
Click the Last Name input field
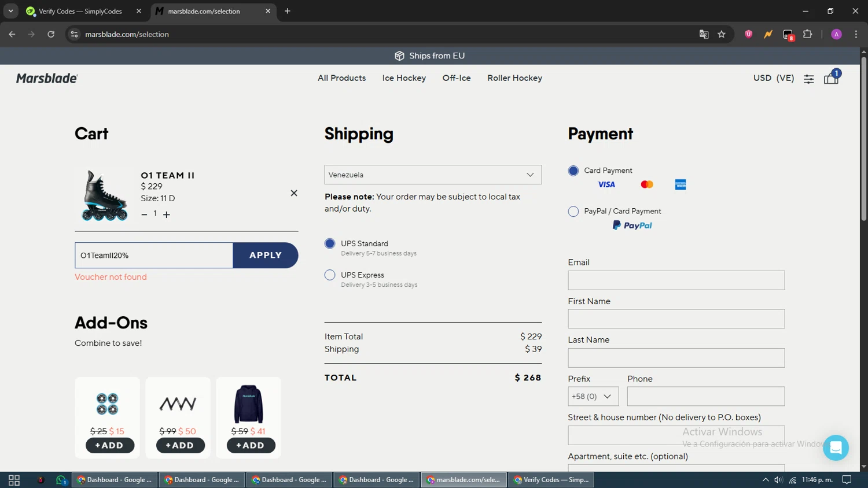676,358
